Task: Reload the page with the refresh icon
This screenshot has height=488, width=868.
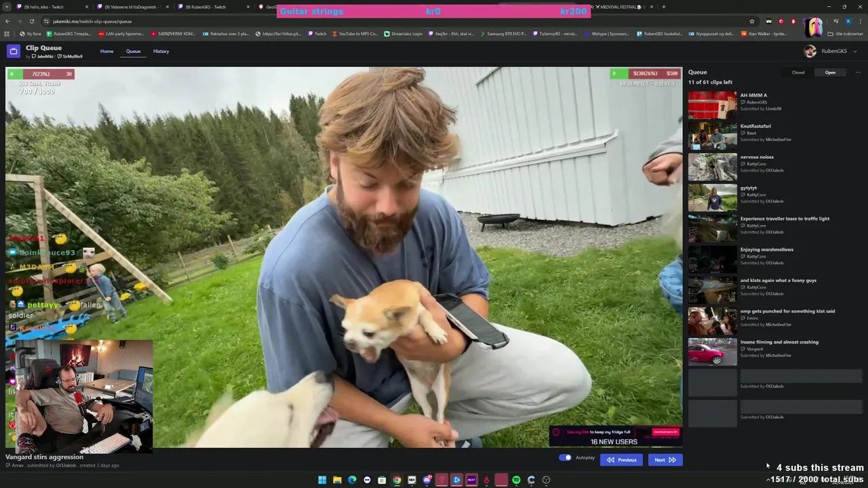Action: 31,21
